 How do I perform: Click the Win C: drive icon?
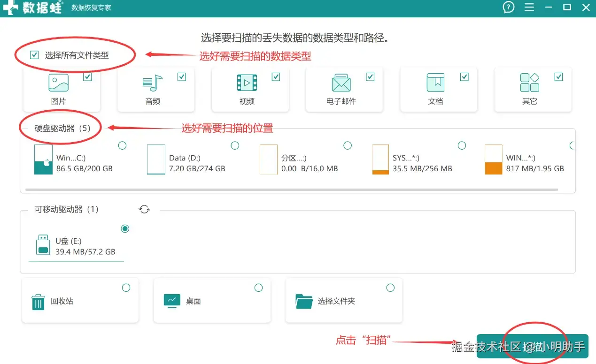tap(43, 159)
